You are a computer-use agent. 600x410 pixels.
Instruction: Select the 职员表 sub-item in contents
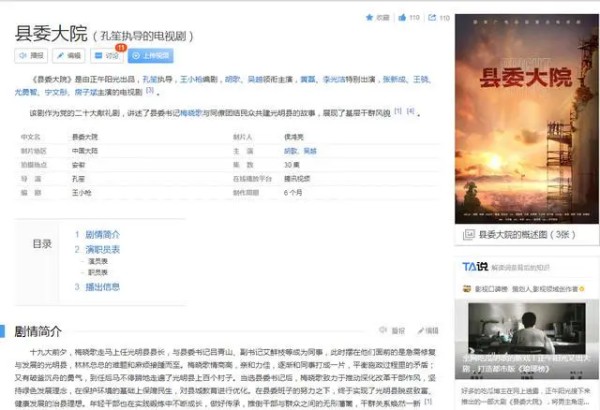(x=98, y=273)
